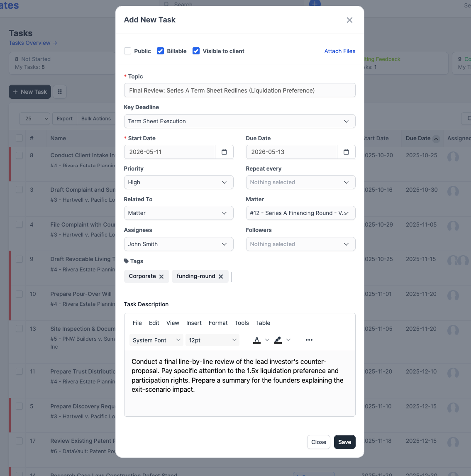471x476 pixels.
Task: Click the Name column header
Action: (x=58, y=138)
